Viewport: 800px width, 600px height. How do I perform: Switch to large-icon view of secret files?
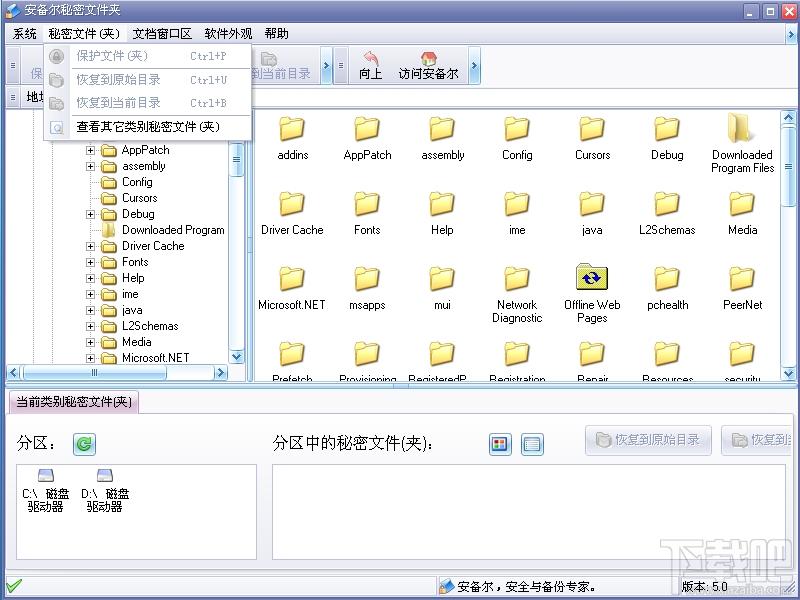(x=500, y=444)
